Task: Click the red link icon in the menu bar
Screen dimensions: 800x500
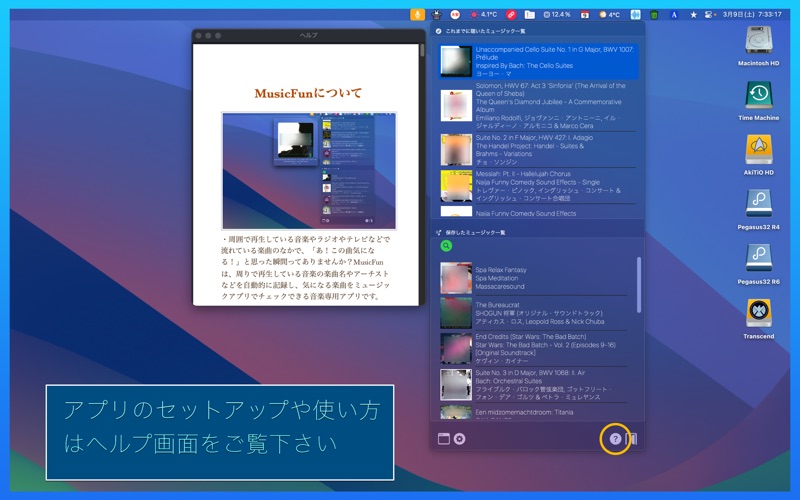Action: 511,14
